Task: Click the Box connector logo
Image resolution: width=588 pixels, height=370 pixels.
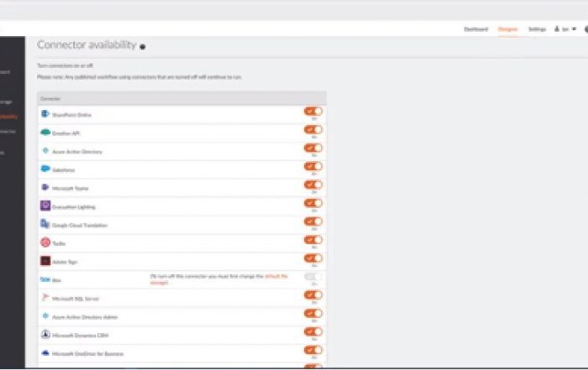Action: click(x=45, y=279)
